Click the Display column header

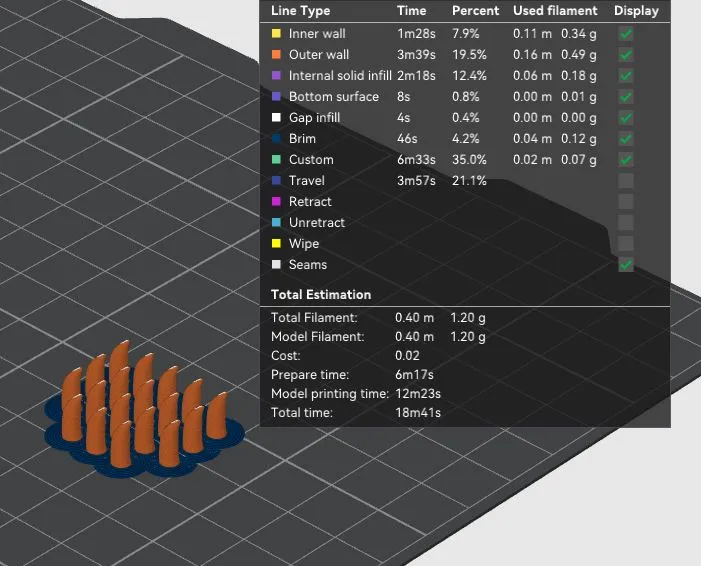point(636,11)
